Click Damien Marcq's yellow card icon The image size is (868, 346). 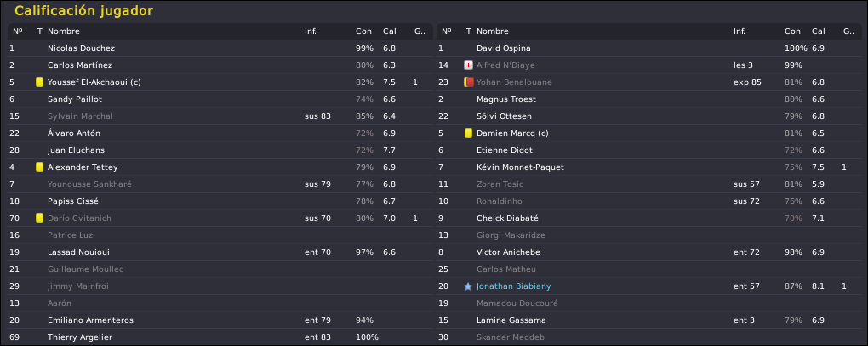468,133
